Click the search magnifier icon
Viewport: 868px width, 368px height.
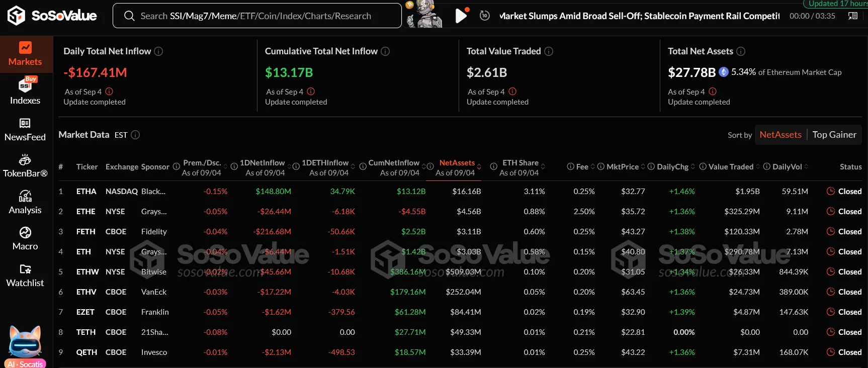[x=129, y=16]
